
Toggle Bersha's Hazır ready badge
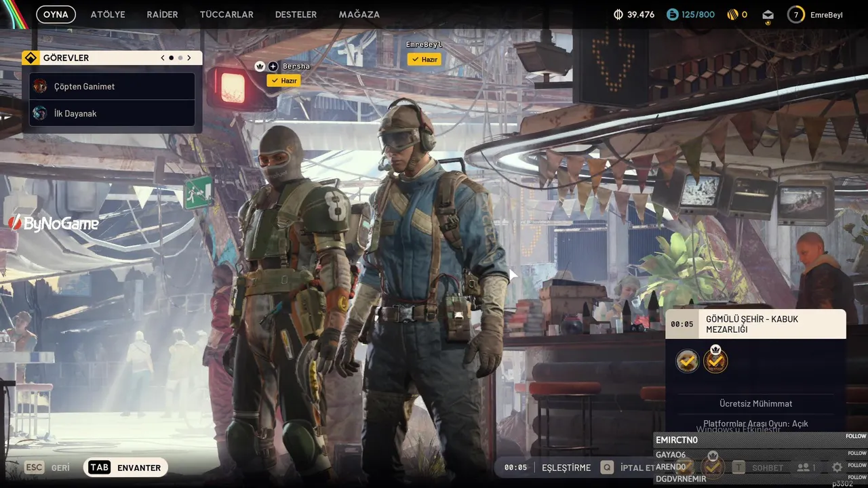click(x=283, y=80)
